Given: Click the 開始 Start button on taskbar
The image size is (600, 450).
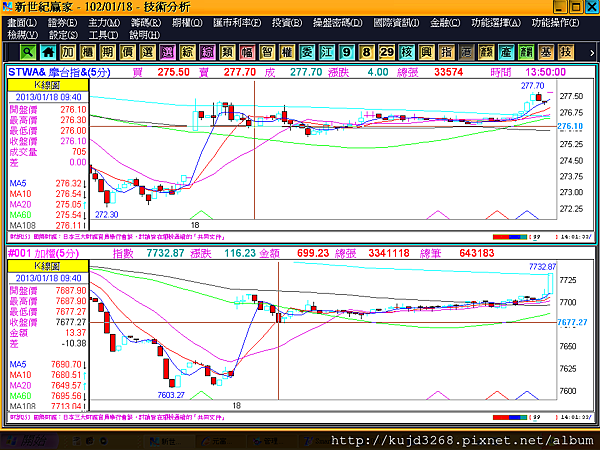Looking at the screenshot, I should click(x=29, y=441).
